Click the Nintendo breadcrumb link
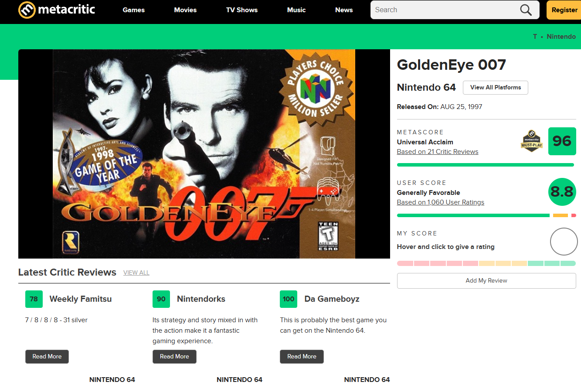This screenshot has height=392, width=581. coord(561,37)
